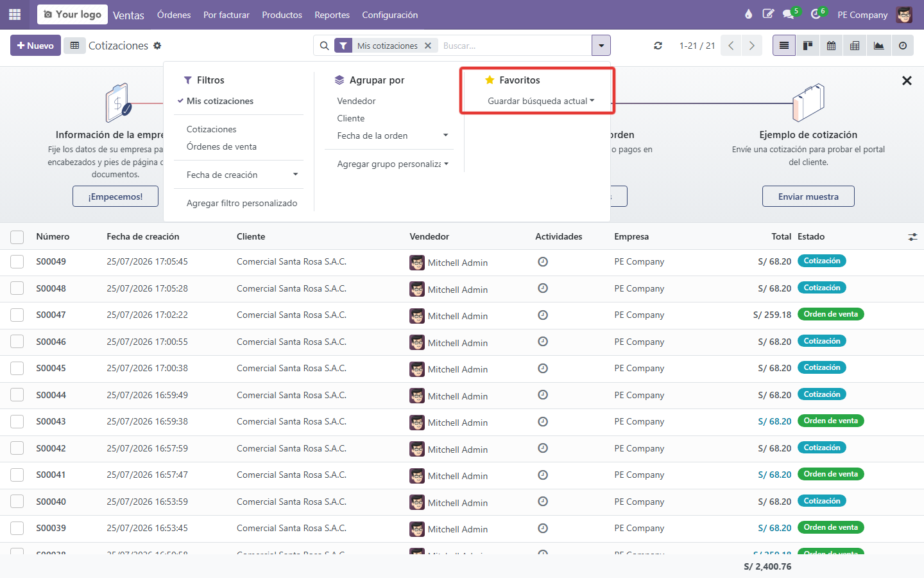
Task: Open the optional columns settings icon
Action: tap(912, 237)
